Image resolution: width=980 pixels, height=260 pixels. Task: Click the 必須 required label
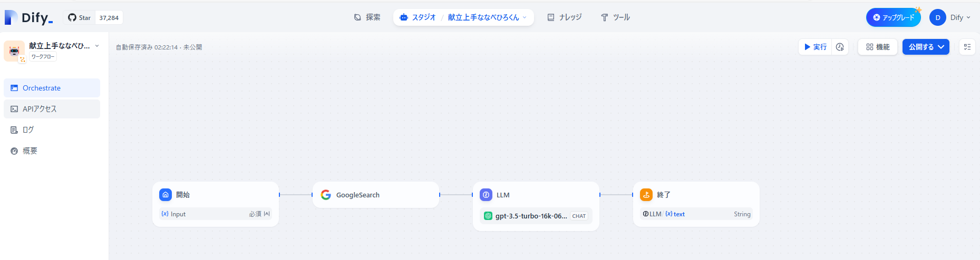point(255,214)
